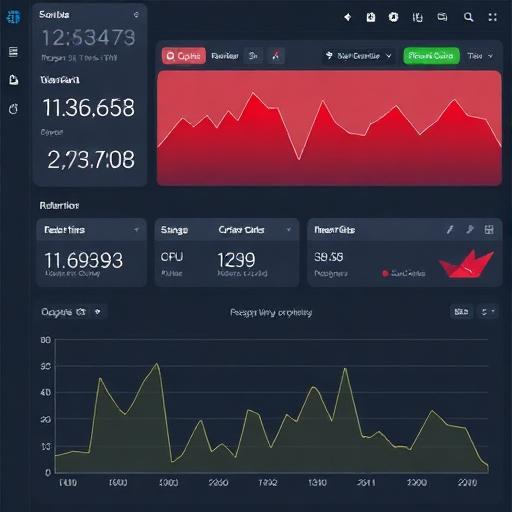
Task: Click the sliders icon in top toolbar
Action: tap(417, 17)
